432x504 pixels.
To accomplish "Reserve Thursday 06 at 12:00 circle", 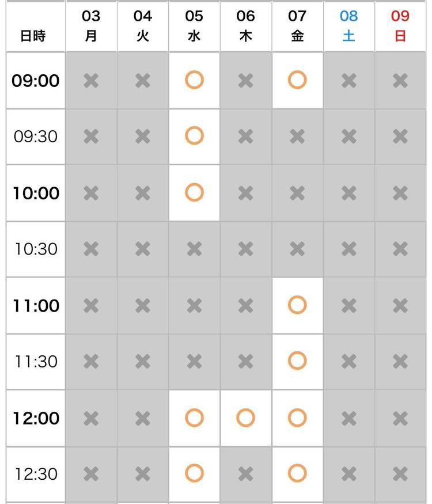I will tap(246, 418).
